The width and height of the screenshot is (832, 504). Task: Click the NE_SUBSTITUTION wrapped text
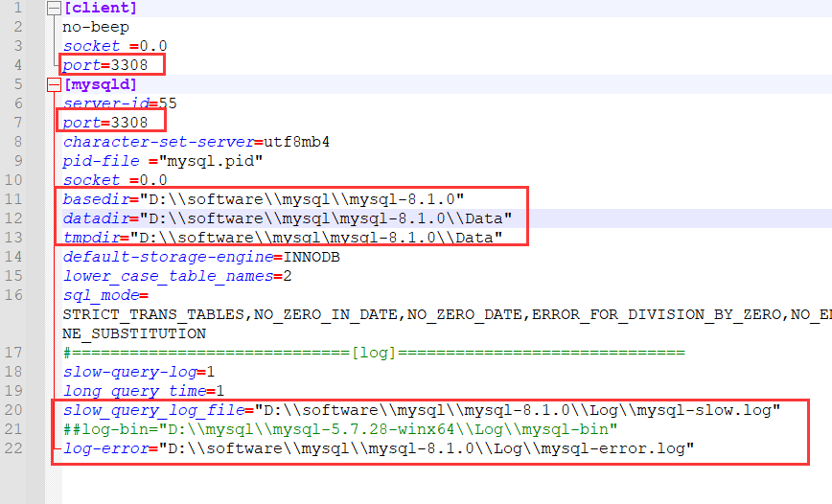(134, 333)
